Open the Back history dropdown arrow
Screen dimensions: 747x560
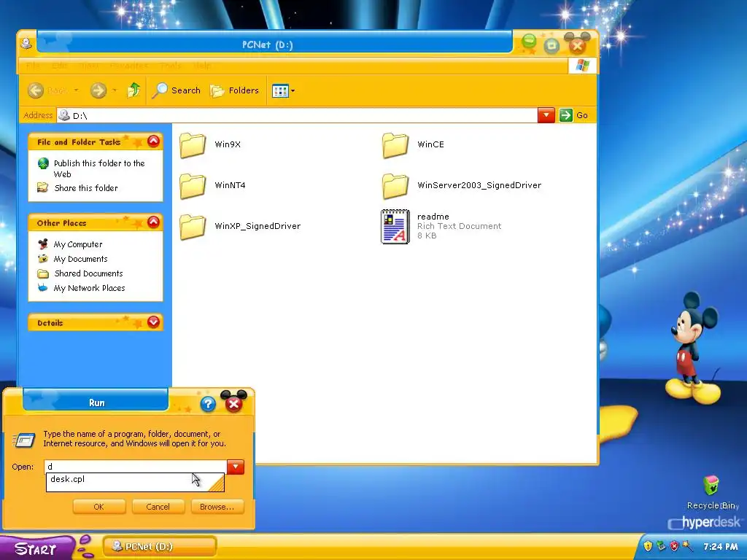pos(76,90)
